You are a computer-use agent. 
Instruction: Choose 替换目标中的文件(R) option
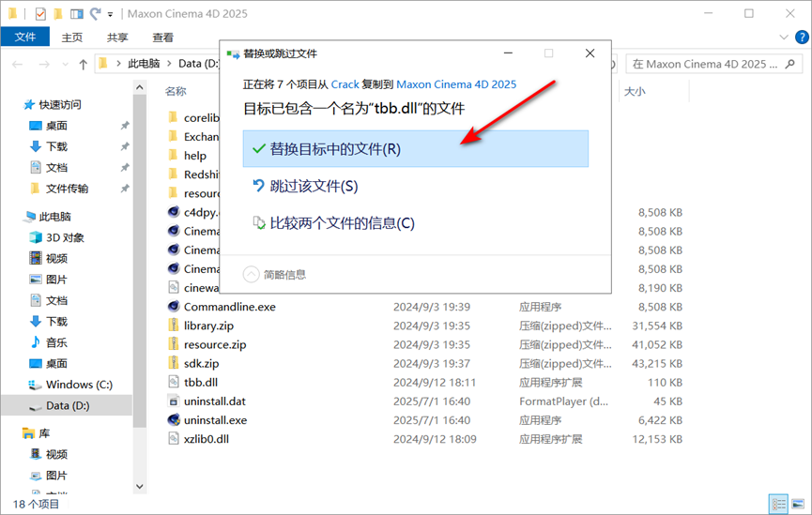click(x=415, y=149)
